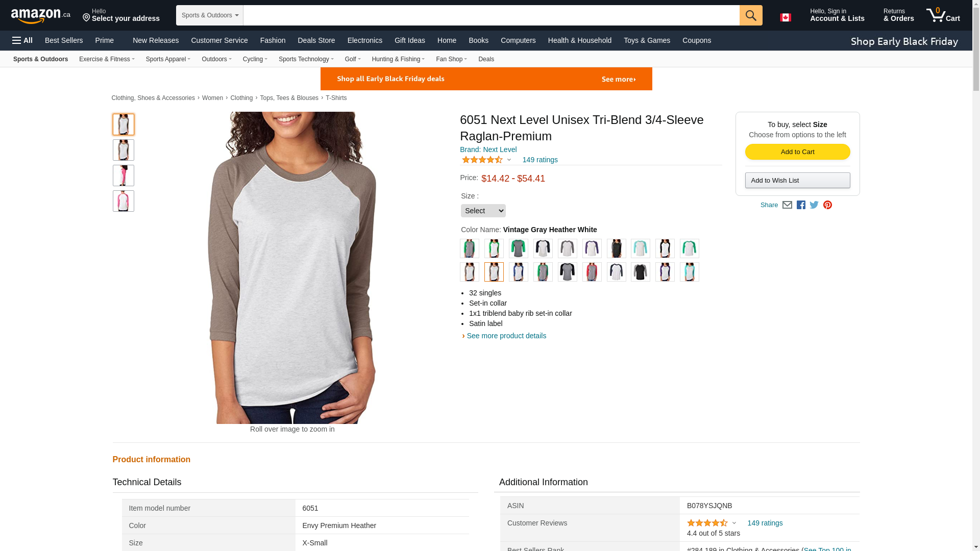Choose the red-sleeve gray shirt color swatch

coord(592,272)
